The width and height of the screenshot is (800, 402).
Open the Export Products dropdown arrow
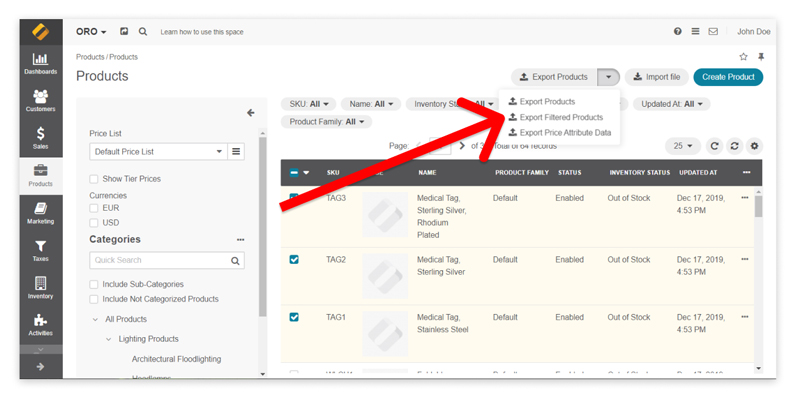point(608,77)
